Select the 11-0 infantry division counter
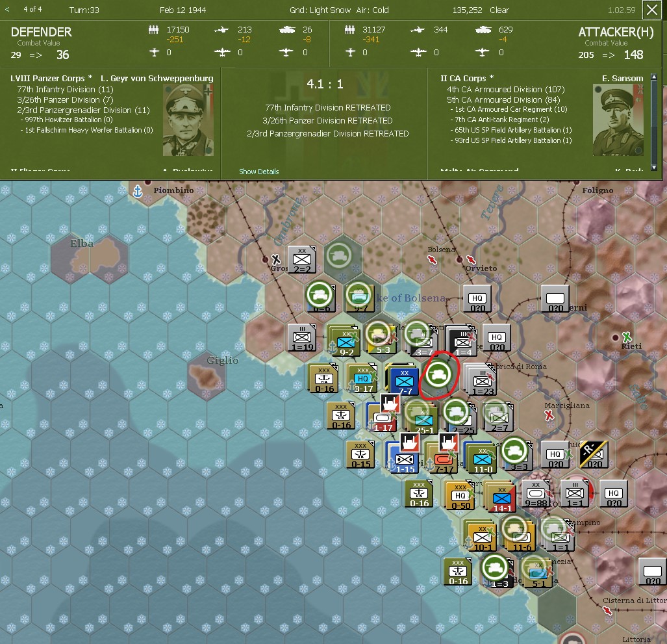This screenshot has width=667, height=644. click(x=482, y=459)
